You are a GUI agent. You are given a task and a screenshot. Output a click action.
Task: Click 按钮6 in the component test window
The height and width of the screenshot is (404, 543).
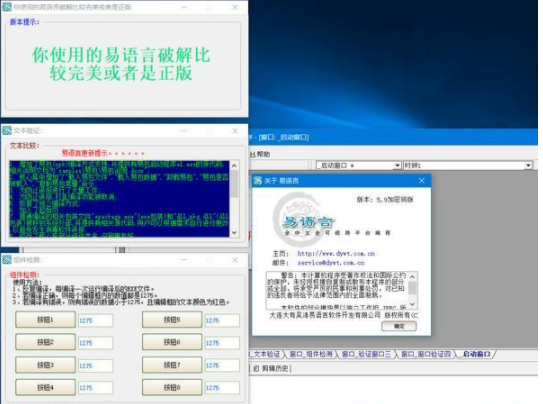172,342
